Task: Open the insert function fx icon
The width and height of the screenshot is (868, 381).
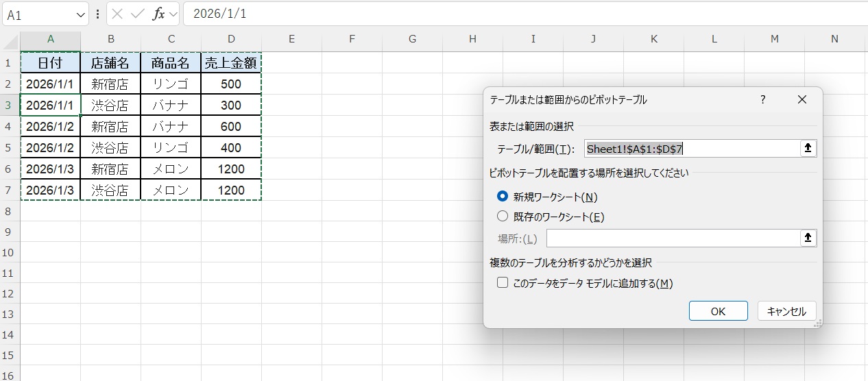Action: coord(158,14)
